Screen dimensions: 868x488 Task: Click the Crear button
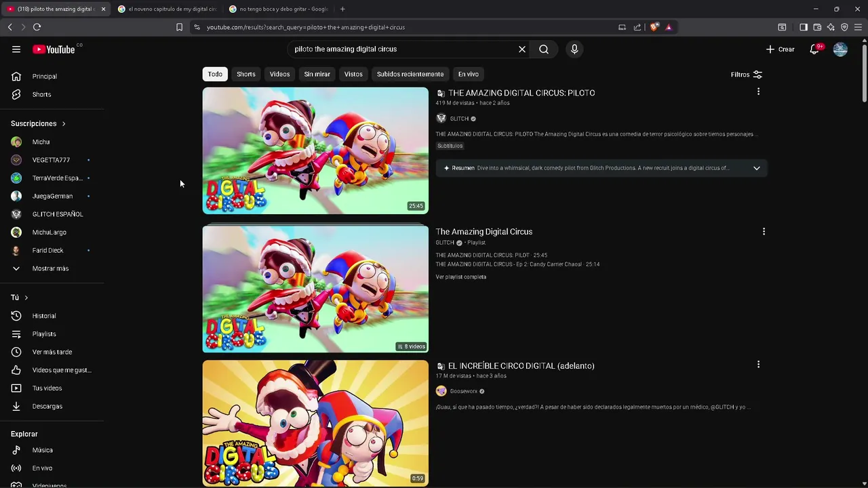(780, 49)
